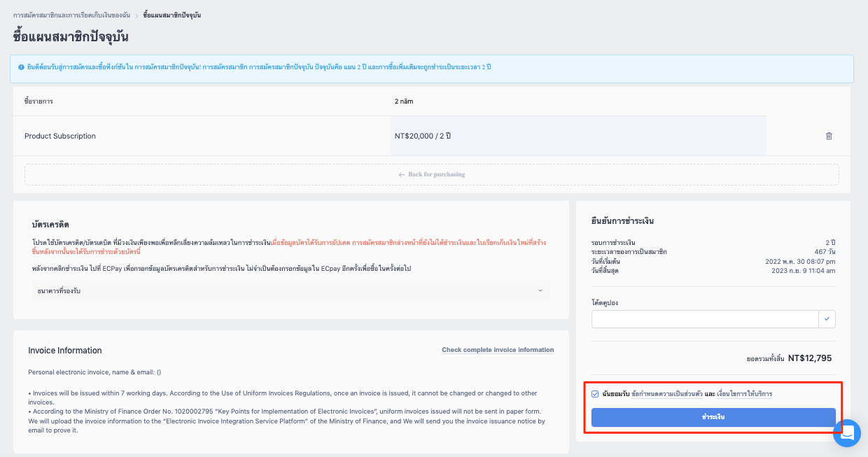This screenshot has height=457, width=868.
Task: Click the info icon in the blue banner
Action: (x=21, y=67)
